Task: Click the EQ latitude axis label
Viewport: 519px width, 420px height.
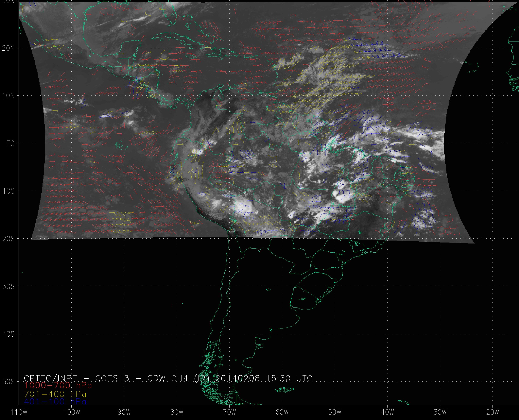Action: coord(10,144)
